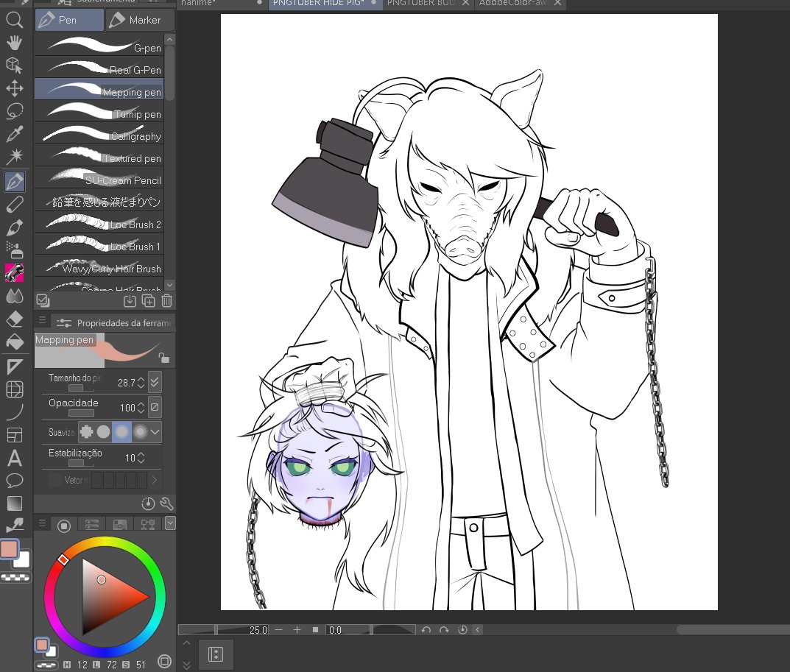Select the Eraser tool
The height and width of the screenshot is (672, 790).
(x=14, y=319)
